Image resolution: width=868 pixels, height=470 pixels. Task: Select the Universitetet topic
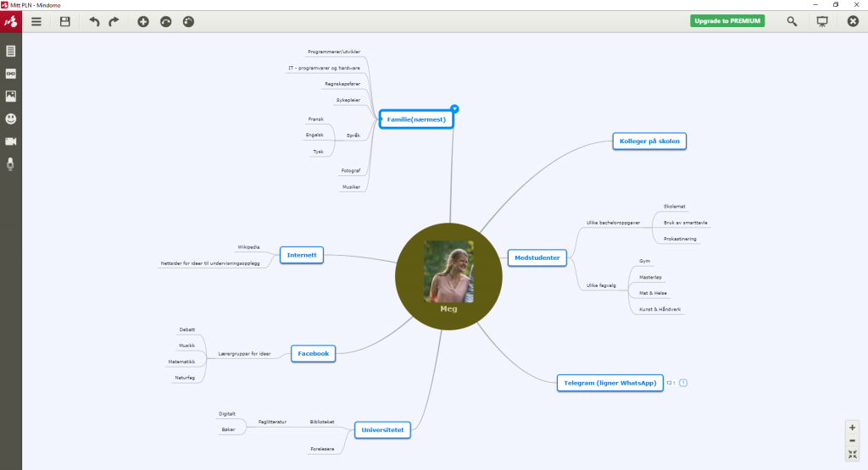pyautogui.click(x=382, y=429)
